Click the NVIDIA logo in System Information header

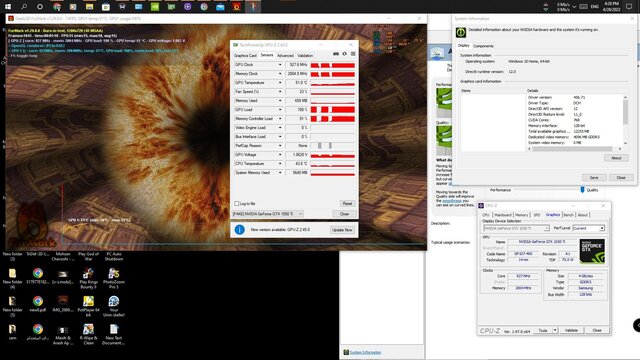(x=461, y=32)
